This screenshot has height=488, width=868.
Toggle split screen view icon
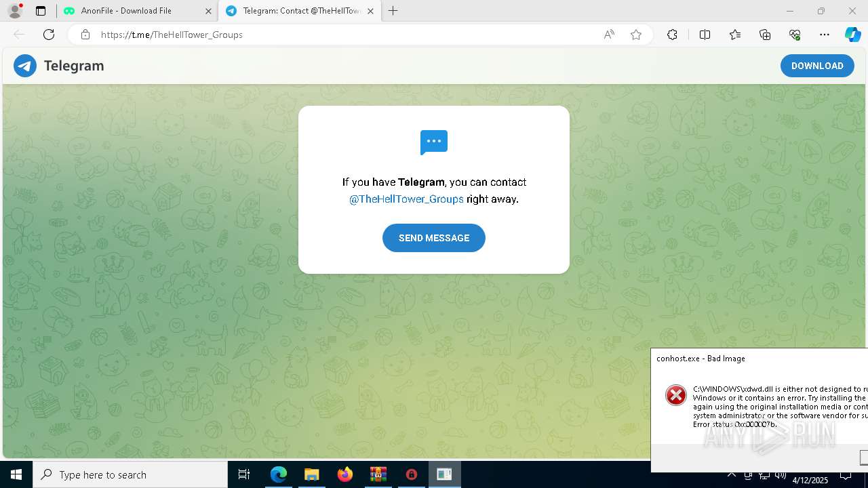(705, 35)
